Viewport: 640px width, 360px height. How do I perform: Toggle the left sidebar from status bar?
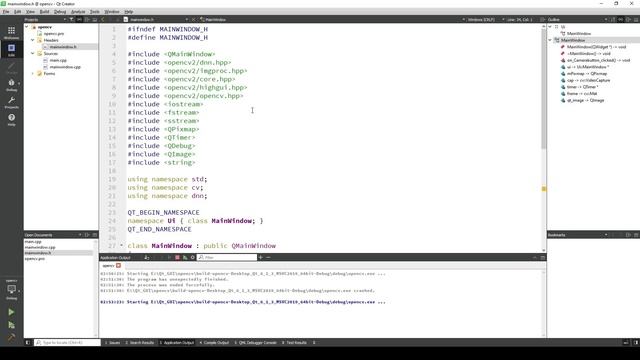(x=28, y=342)
